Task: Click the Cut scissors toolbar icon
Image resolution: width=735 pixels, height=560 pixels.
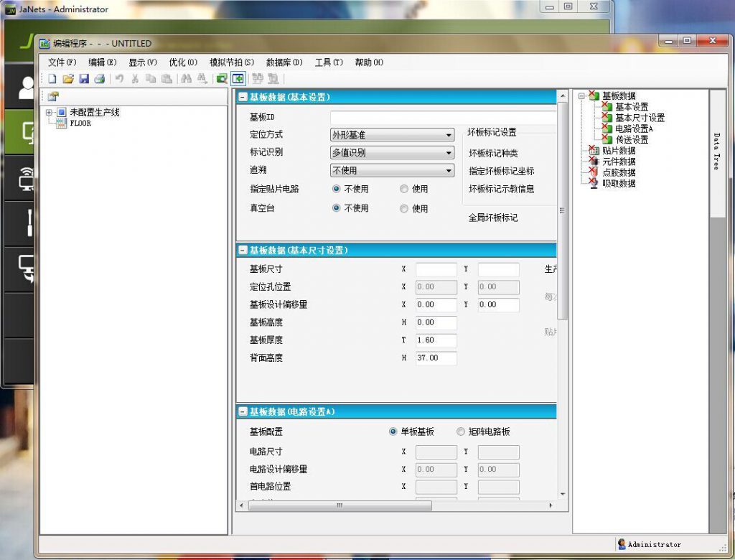Action: click(x=135, y=79)
